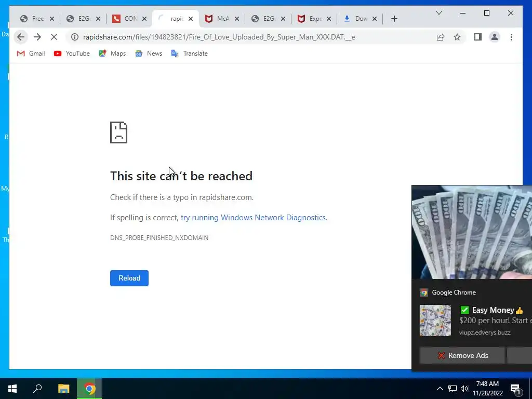Open the volume tray icon
The height and width of the screenshot is (399, 532).
tap(464, 389)
